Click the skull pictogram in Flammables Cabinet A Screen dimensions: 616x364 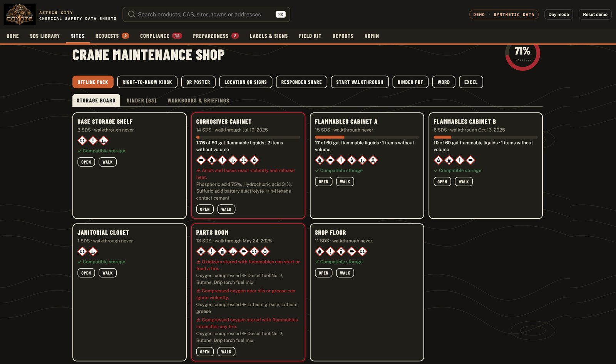click(373, 160)
